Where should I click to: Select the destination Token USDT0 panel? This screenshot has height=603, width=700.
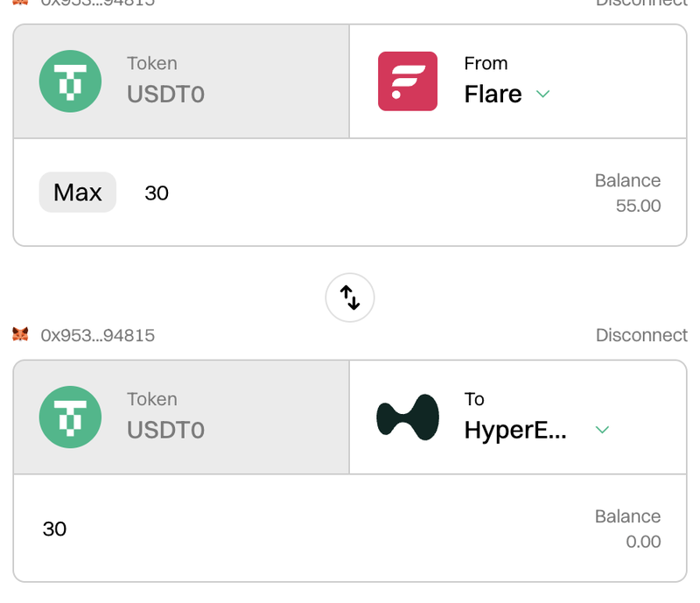point(181,417)
